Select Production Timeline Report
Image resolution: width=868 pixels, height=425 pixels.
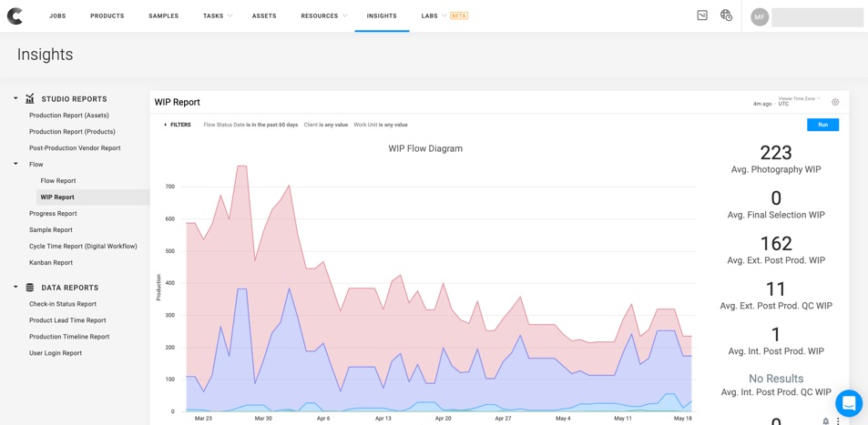(69, 337)
